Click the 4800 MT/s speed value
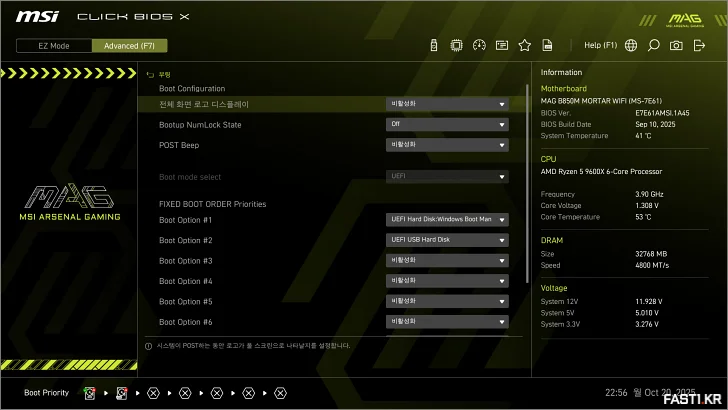The height and width of the screenshot is (410, 728). point(652,266)
